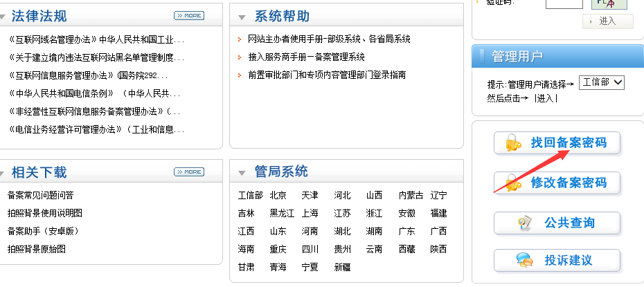The width and height of the screenshot is (644, 287).
Task: Click the lock icon on 修改备案密码
Action: [512, 183]
